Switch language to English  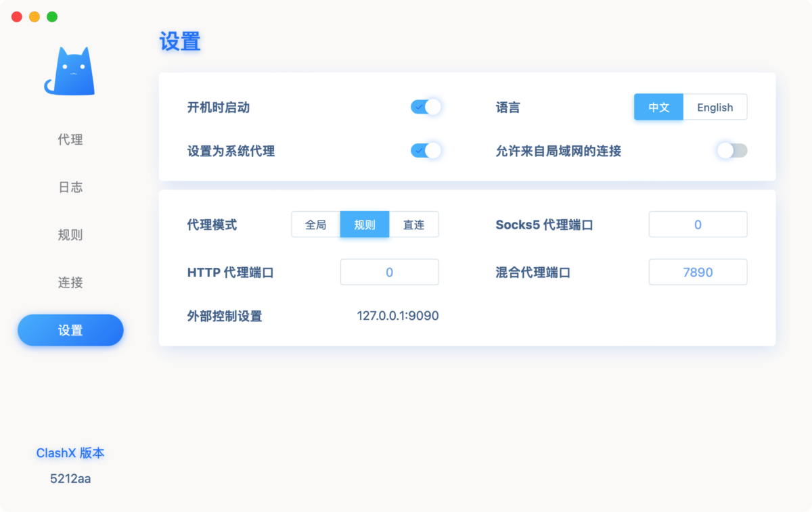tap(715, 107)
